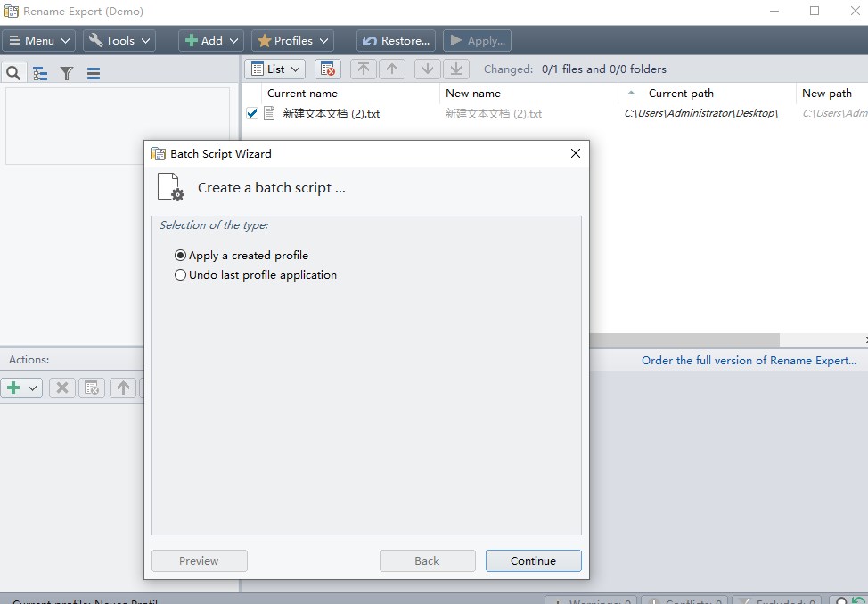This screenshot has height=604, width=868.
Task: Open the funnel filter tab
Action: tap(67, 73)
